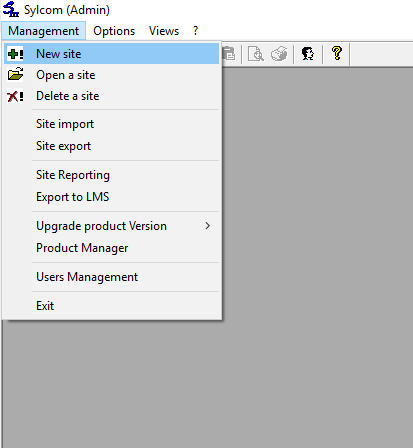413x448 pixels.
Task: Click the yellow question mark help icon
Action: [x=337, y=53]
